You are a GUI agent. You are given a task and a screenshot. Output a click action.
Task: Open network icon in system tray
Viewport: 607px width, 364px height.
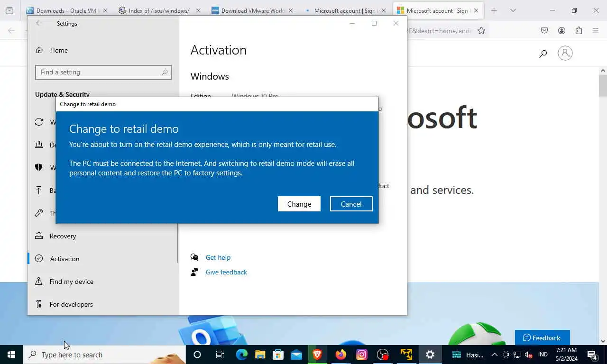point(517,355)
